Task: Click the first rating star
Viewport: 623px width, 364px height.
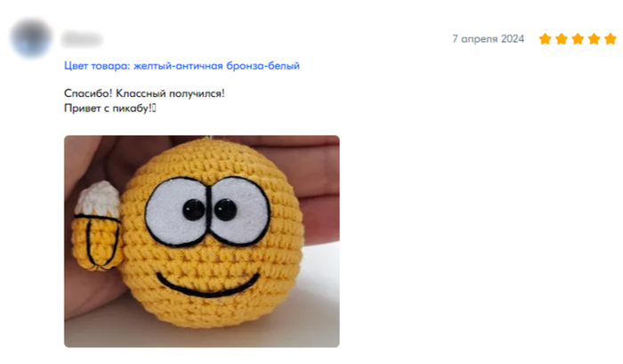Action: click(545, 39)
